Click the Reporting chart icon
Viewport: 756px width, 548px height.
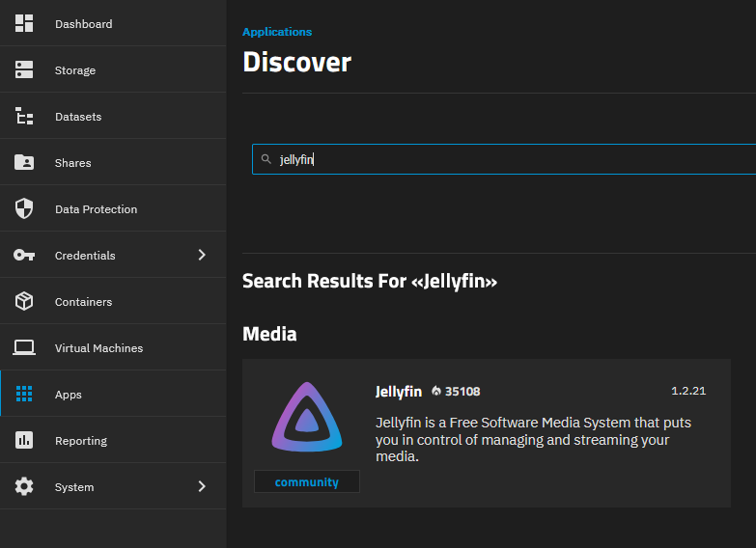[24, 440]
